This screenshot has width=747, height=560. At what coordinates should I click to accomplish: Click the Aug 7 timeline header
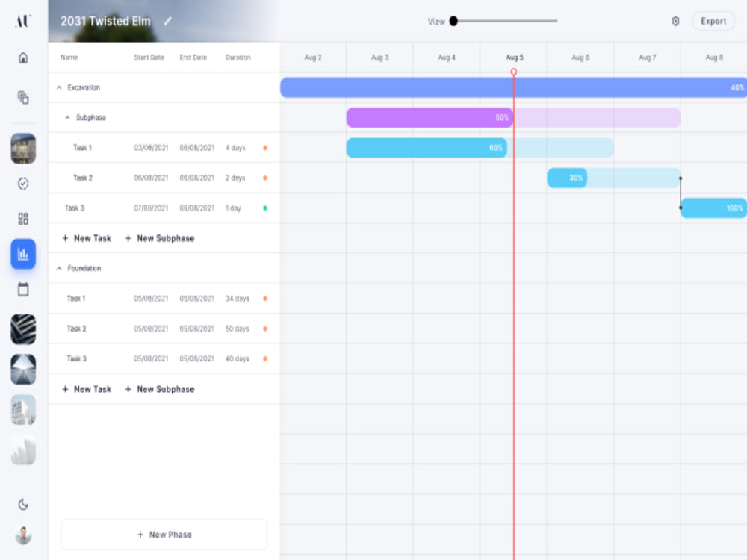coord(647,57)
